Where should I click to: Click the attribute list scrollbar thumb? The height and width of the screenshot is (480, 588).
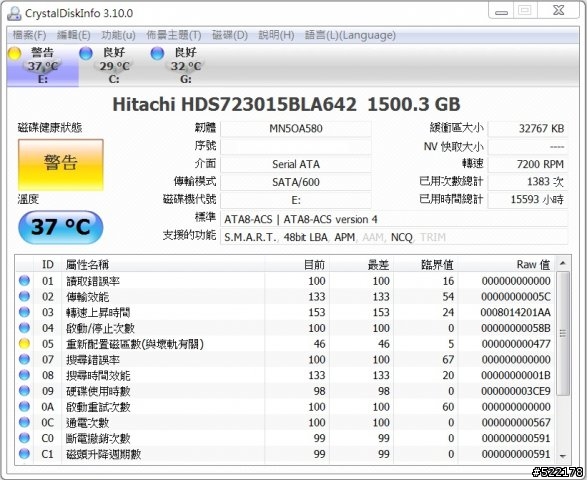coord(562,333)
